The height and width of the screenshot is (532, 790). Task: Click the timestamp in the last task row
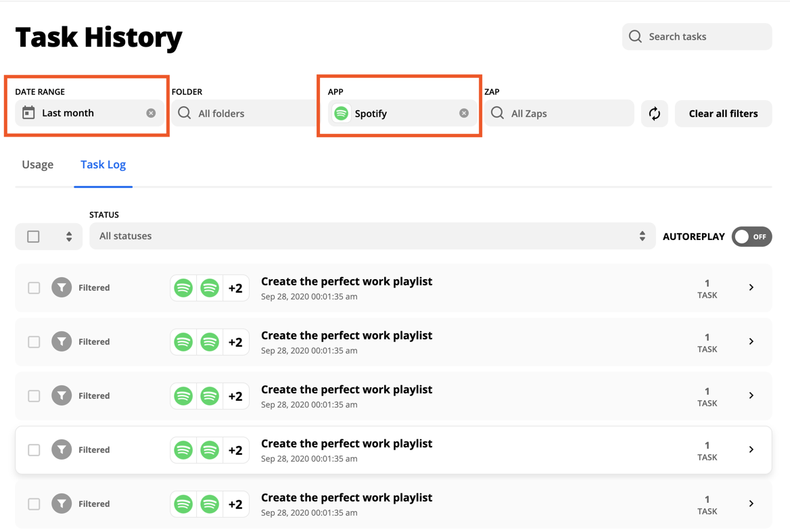[309, 513]
